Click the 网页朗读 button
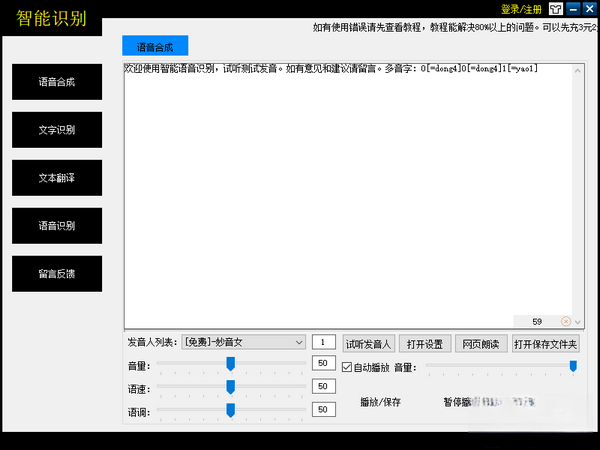Image resolution: width=600 pixels, height=450 pixels. 478,343
